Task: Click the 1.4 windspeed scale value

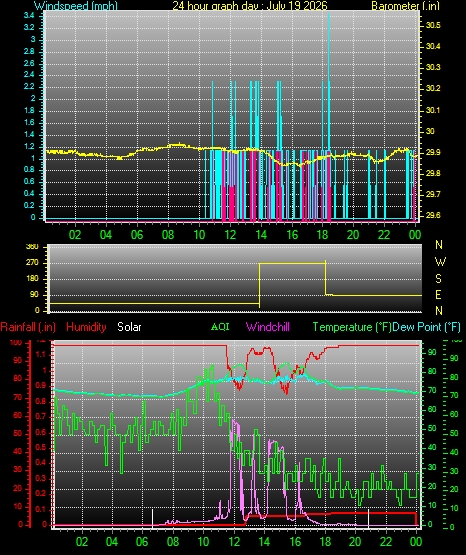Action: point(29,135)
